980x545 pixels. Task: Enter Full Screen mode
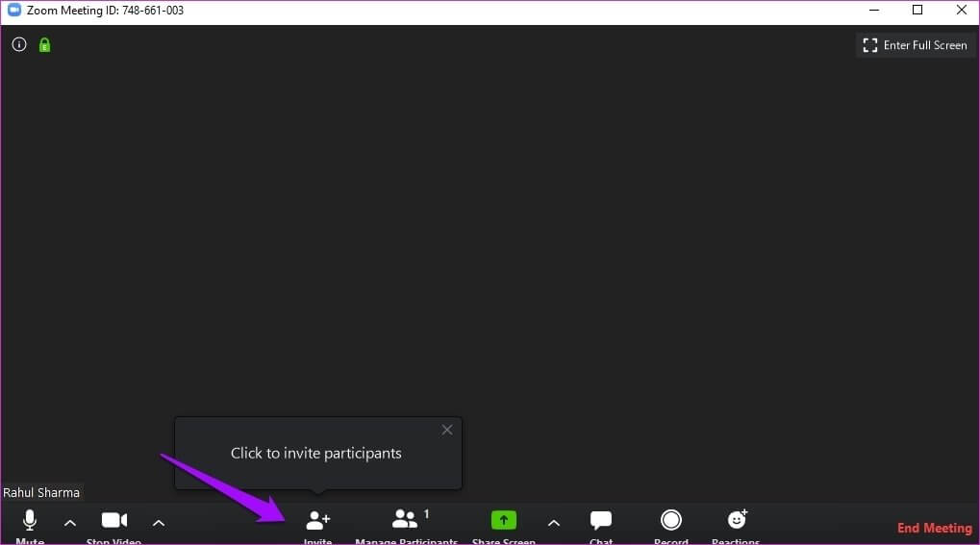coord(915,45)
